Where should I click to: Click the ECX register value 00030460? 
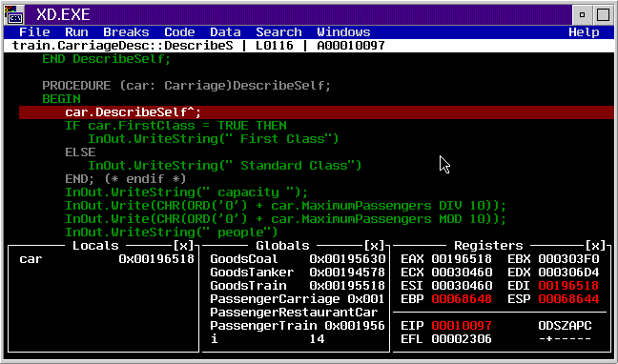pyautogui.click(x=462, y=273)
